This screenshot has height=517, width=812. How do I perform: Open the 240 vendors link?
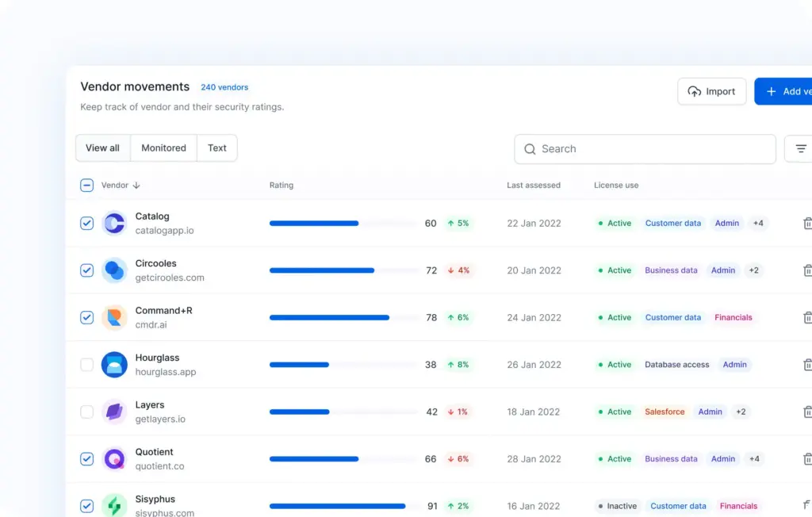(224, 87)
